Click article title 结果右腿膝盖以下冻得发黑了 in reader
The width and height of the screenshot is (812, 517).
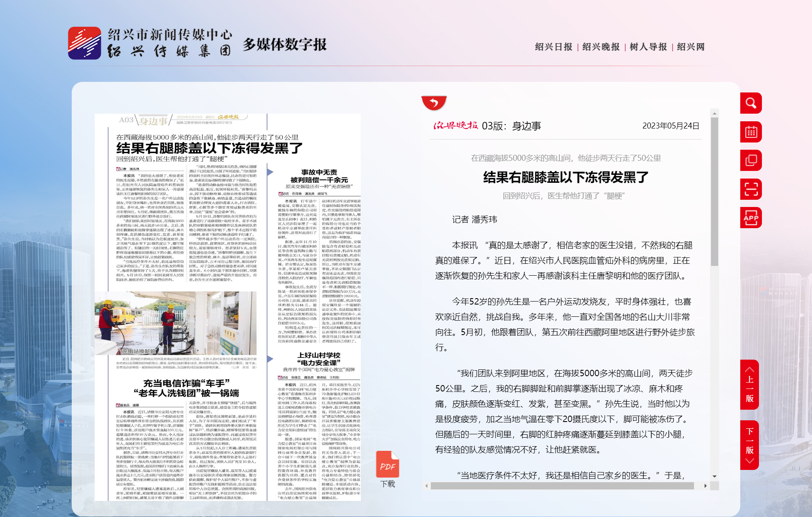point(566,177)
